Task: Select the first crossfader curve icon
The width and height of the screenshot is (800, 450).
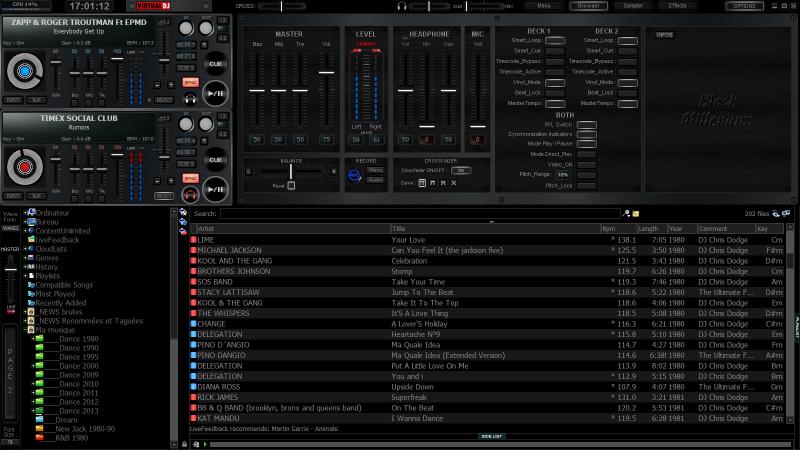Action: point(422,183)
